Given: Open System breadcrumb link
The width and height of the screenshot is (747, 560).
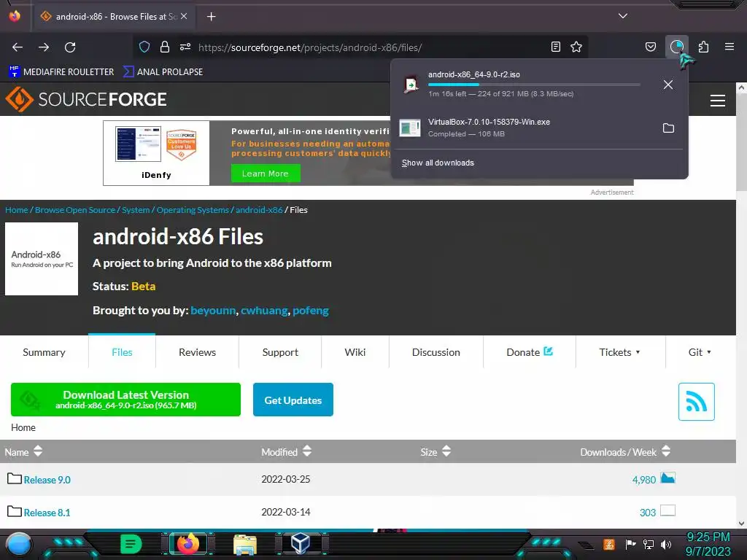Looking at the screenshot, I should [135, 209].
